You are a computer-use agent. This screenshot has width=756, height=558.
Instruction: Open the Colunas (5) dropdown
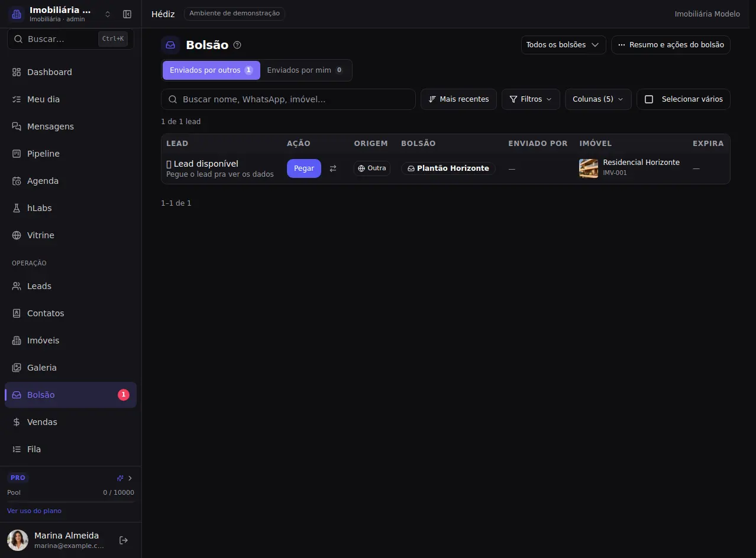pos(598,99)
